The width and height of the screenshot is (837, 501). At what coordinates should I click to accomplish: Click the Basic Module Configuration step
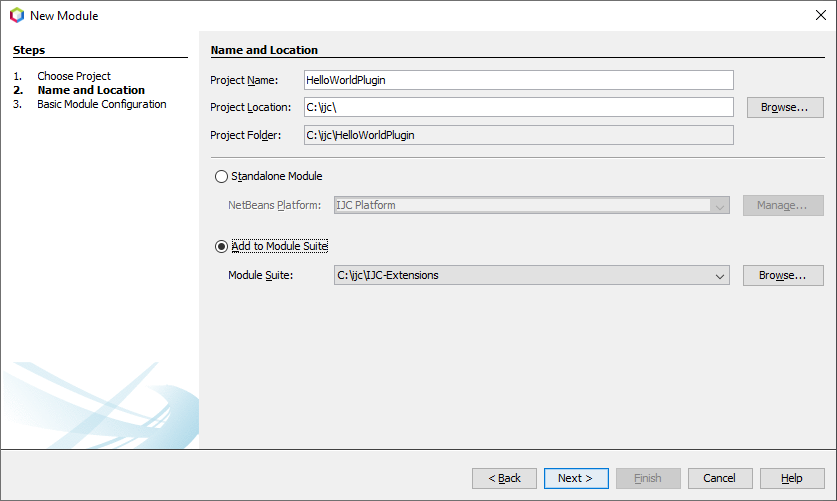pyautogui.click(x=102, y=104)
